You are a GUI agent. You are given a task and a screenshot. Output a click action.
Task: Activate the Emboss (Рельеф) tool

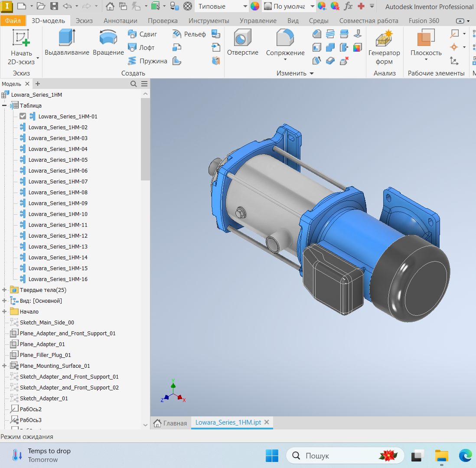(189, 34)
